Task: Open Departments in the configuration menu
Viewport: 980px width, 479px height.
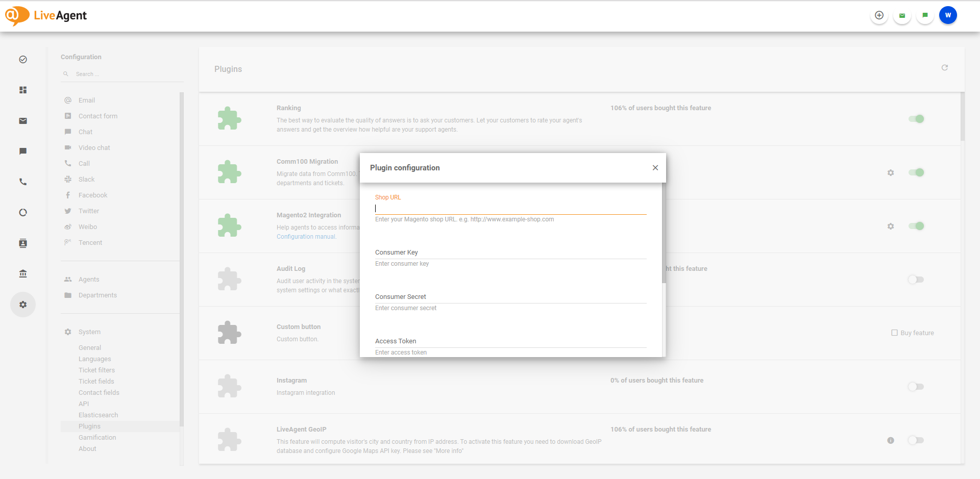Action: [97, 295]
